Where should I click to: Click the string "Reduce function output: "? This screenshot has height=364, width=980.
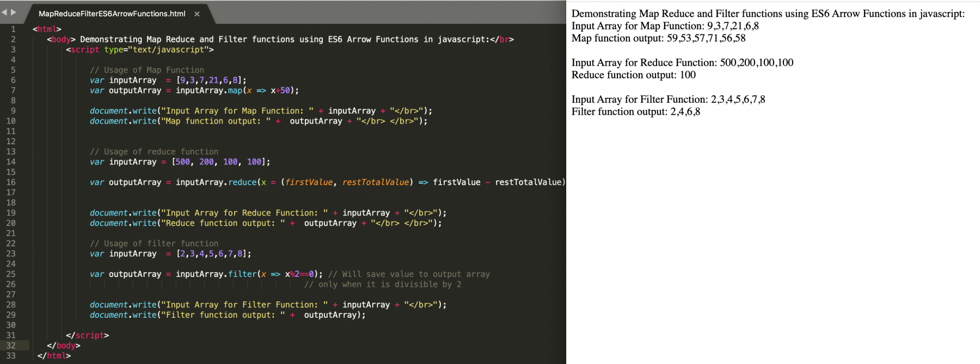223,224
